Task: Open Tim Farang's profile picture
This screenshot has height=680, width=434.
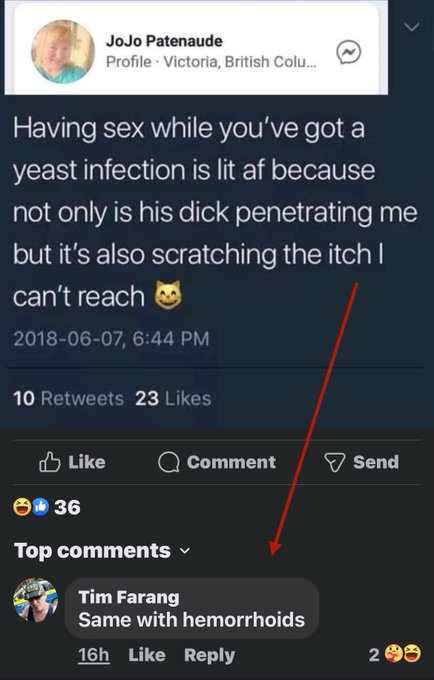Action: pos(35,600)
